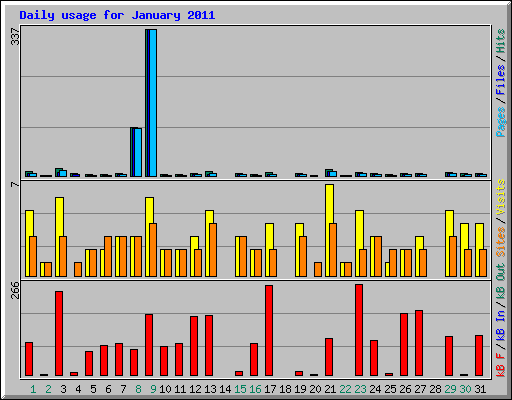512x400 pixels.
Task: Click day label 31 on the x-axis
Action: click(x=480, y=389)
